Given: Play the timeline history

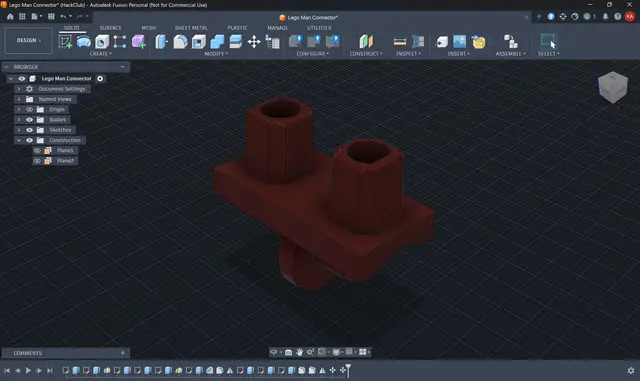Looking at the screenshot, I should tap(28, 370).
